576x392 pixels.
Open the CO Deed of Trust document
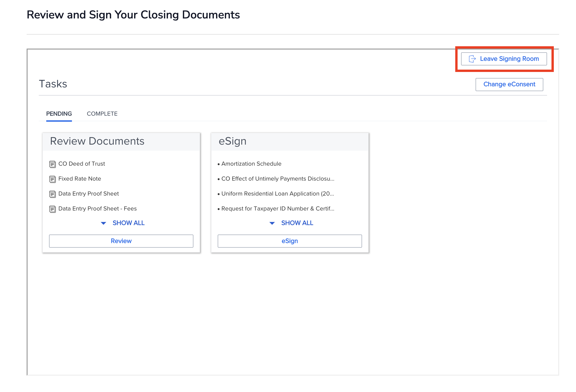click(x=82, y=164)
